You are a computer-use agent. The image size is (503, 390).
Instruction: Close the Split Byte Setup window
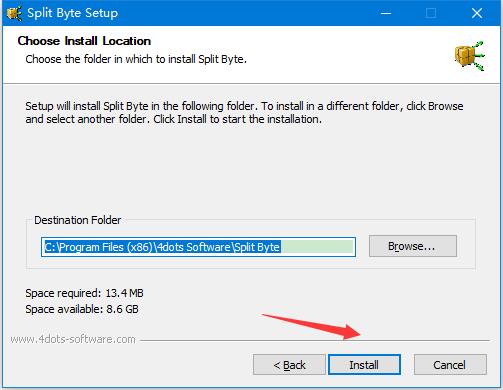click(477, 13)
